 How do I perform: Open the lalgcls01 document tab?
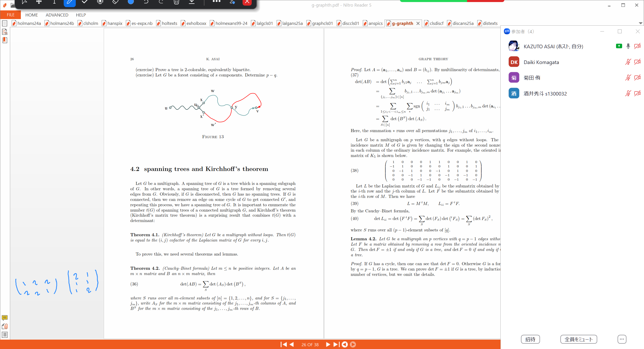coord(262,23)
